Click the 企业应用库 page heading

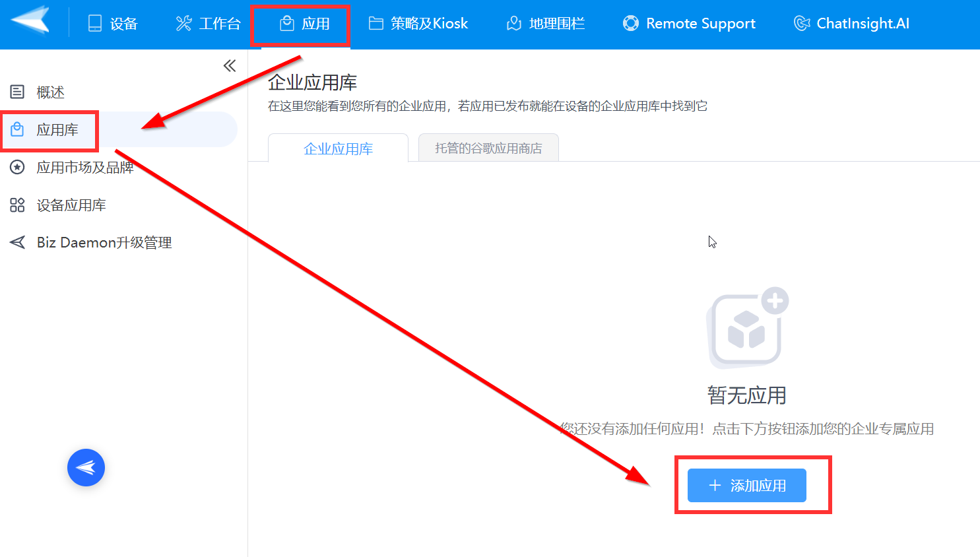coord(312,82)
